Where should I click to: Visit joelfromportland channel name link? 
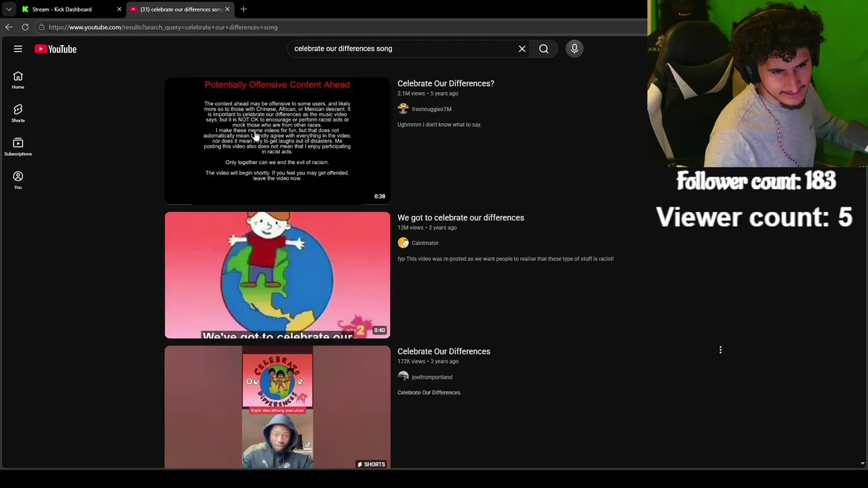pyautogui.click(x=432, y=377)
